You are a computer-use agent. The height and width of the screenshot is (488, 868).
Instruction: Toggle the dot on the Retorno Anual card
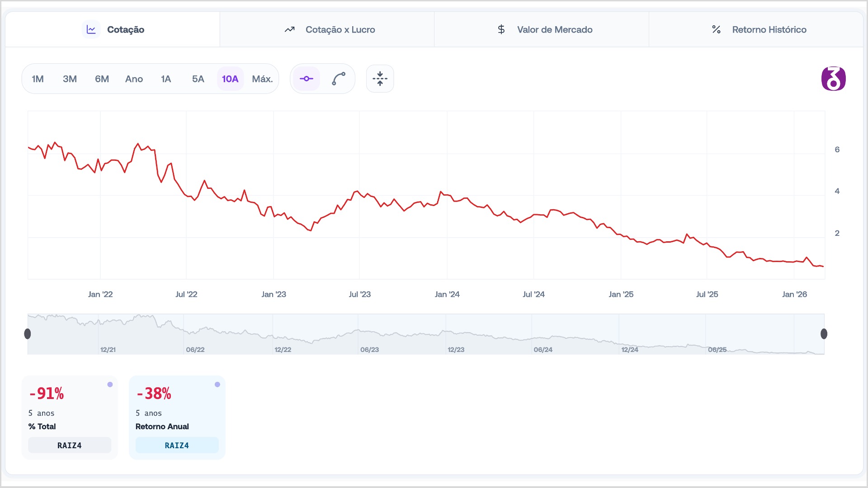point(217,385)
